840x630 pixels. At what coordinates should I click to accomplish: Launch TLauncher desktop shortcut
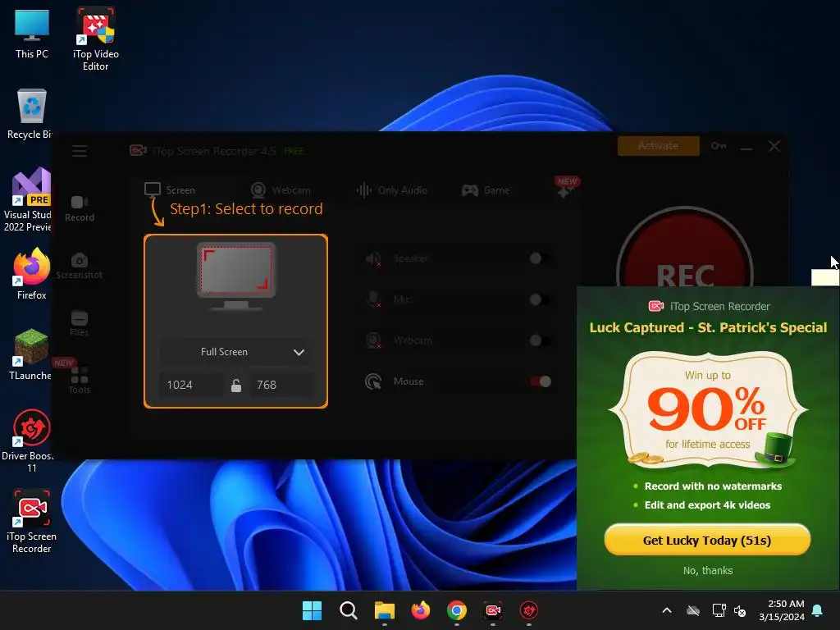click(x=30, y=354)
